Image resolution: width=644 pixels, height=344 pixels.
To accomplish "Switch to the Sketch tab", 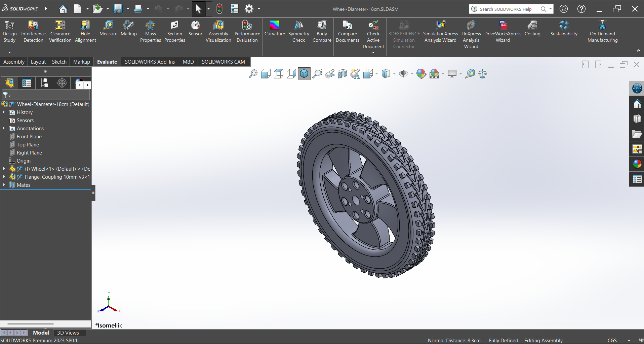I will 59,62.
